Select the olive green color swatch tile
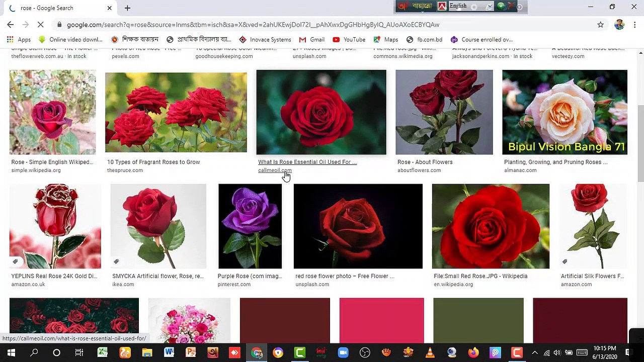The height and width of the screenshot is (362, 644). coord(478,320)
